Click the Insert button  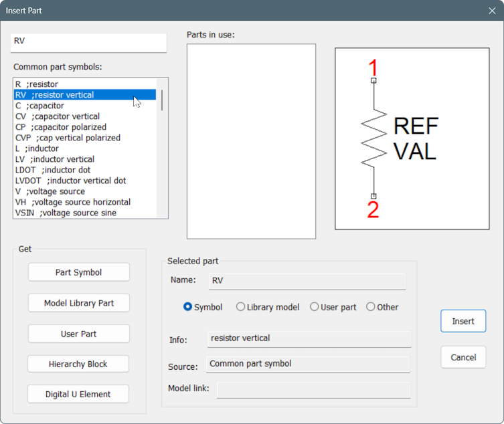tap(463, 321)
